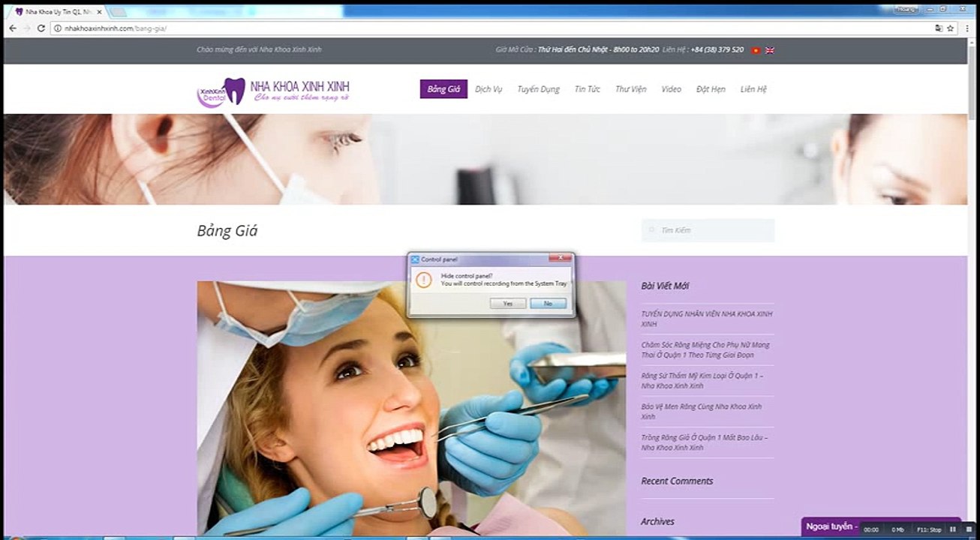Switch language with the Vietnamese flag
Image resolution: width=980 pixels, height=540 pixels.
(756, 50)
